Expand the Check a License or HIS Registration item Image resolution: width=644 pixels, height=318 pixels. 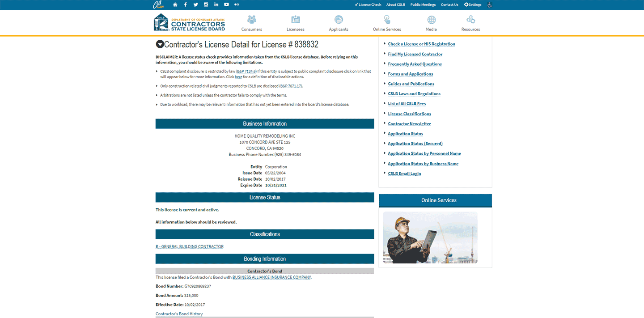(421, 44)
